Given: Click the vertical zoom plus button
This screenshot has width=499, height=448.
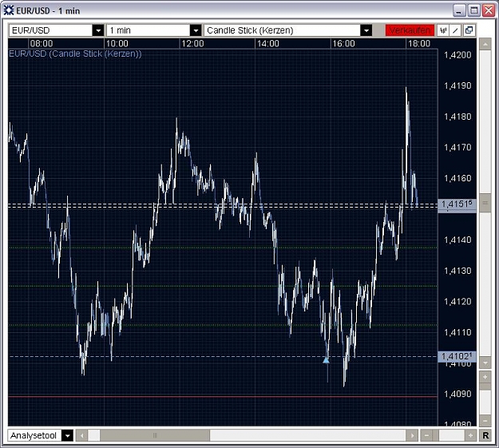Looking at the screenshot, I should coord(485,377).
